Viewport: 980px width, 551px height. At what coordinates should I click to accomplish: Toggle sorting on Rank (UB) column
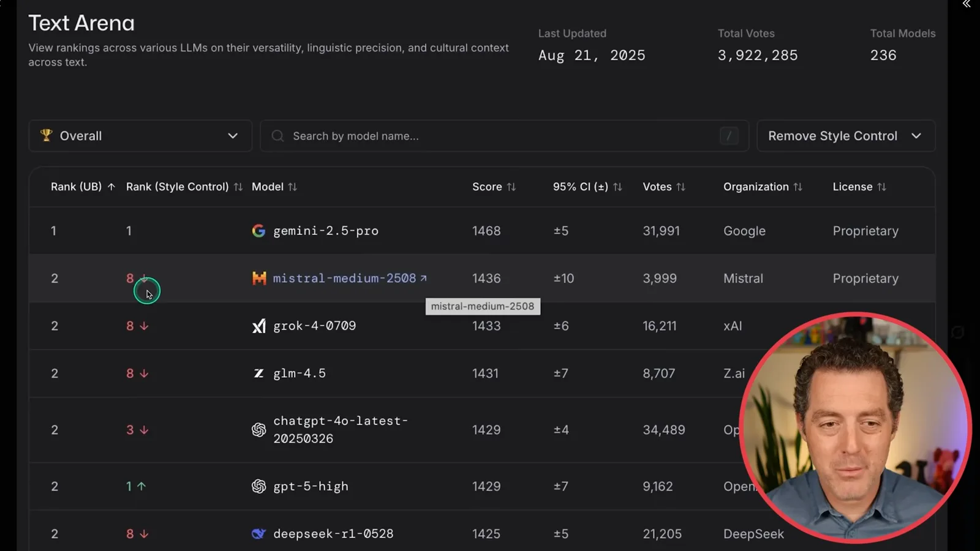83,187
